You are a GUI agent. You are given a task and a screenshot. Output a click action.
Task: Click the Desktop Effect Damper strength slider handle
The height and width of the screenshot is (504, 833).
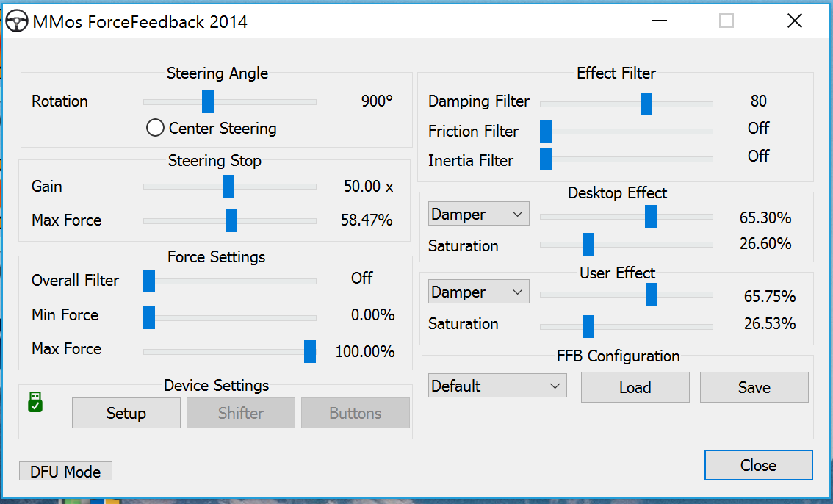651,216
